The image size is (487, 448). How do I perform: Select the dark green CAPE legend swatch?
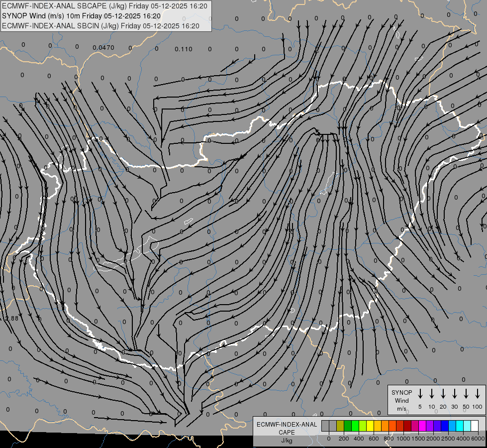coord(348,426)
